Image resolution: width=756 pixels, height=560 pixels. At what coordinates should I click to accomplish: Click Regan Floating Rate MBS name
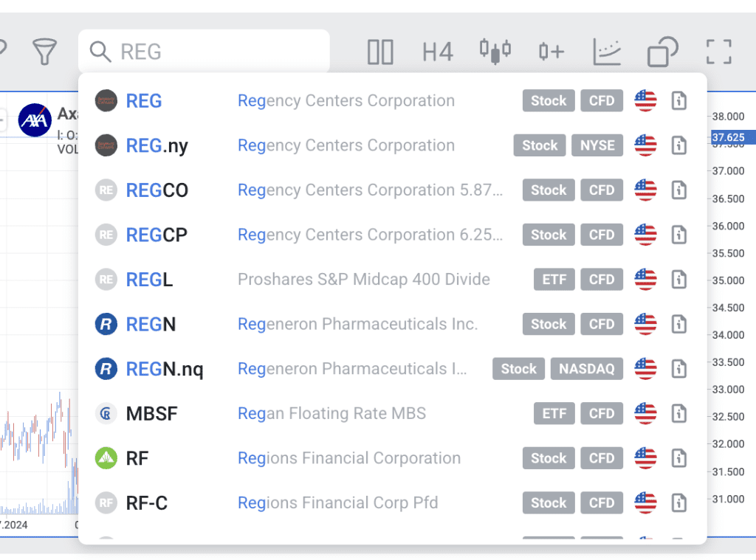pyautogui.click(x=331, y=413)
